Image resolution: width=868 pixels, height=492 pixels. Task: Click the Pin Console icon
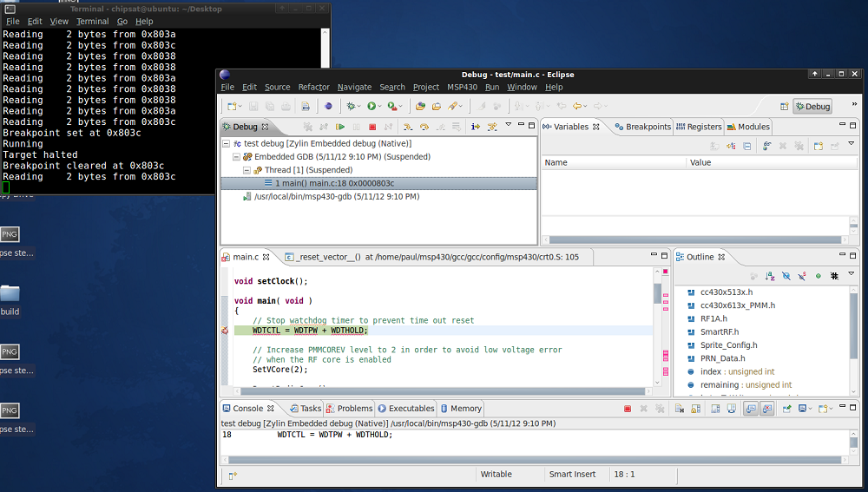(x=786, y=409)
